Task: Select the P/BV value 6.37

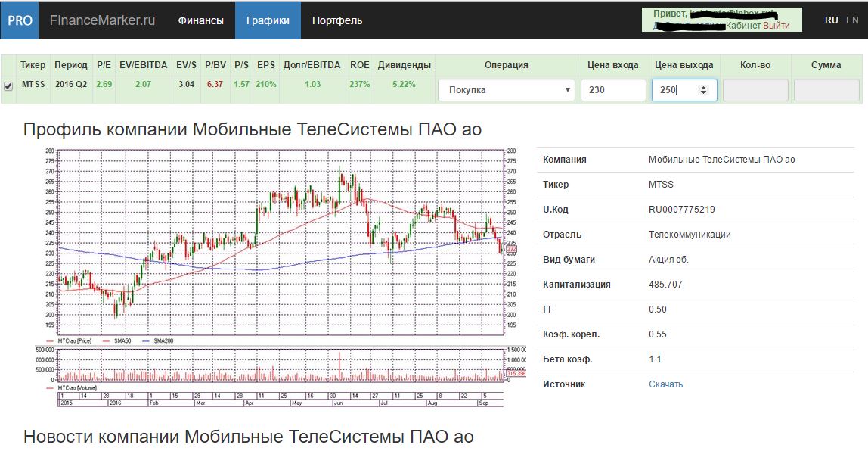Action: [215, 84]
